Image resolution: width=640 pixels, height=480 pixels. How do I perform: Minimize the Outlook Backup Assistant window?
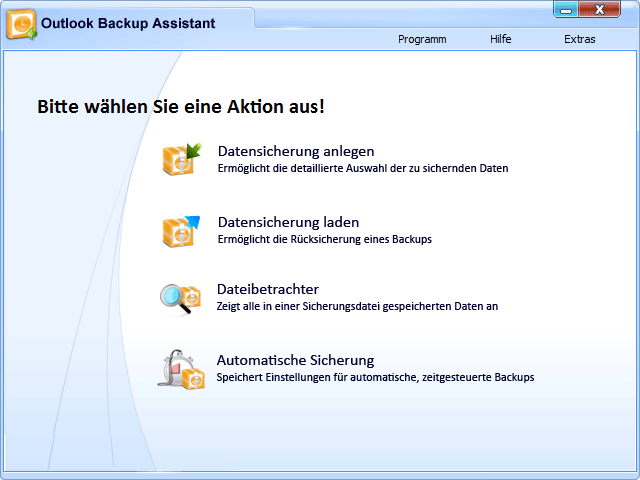point(566,9)
